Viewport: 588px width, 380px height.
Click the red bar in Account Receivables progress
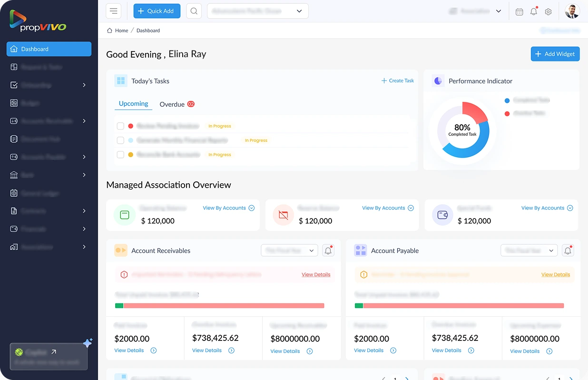pyautogui.click(x=224, y=306)
